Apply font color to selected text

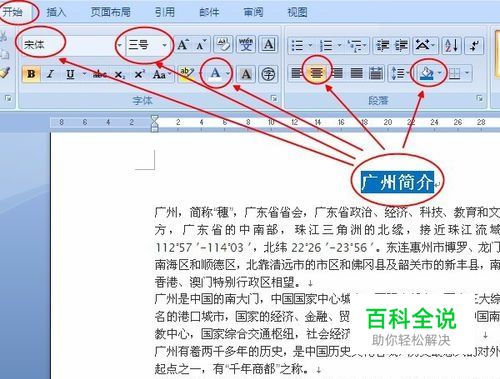pyautogui.click(x=216, y=73)
